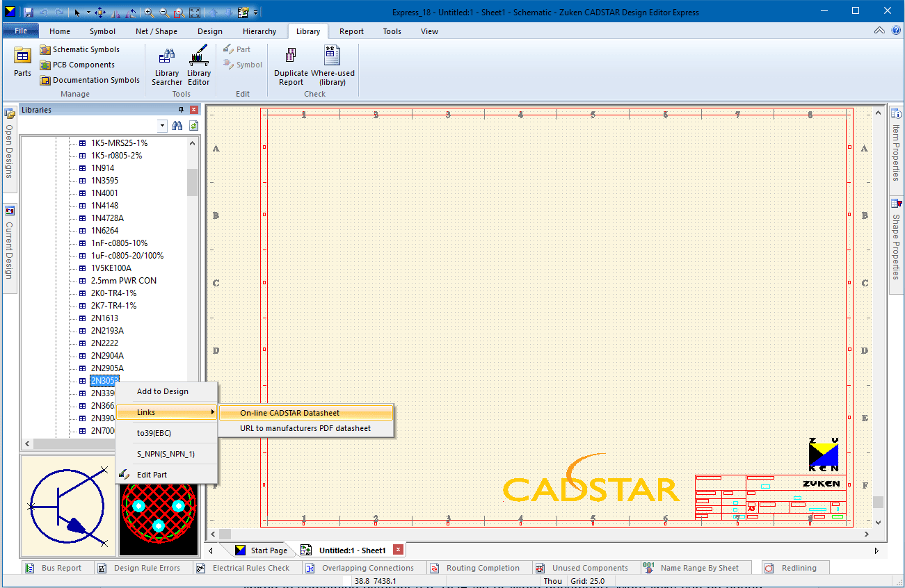The height and width of the screenshot is (588, 905).
Task: Open the File menu
Action: tap(21, 31)
